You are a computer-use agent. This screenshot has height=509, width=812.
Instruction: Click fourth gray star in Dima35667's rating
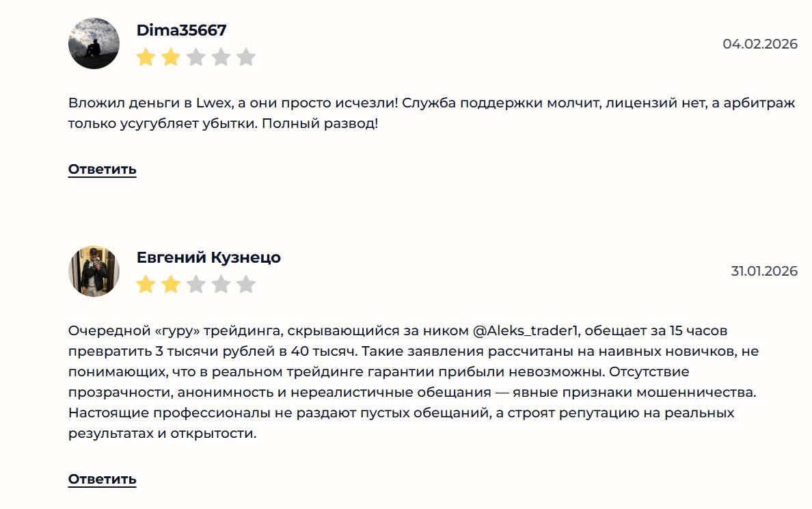(221, 57)
